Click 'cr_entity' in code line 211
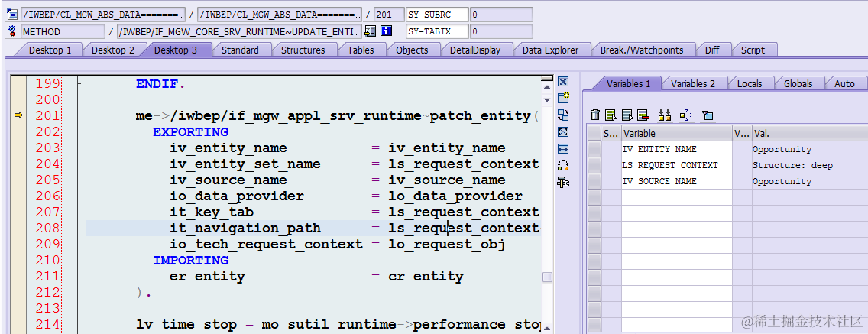 pyautogui.click(x=426, y=277)
